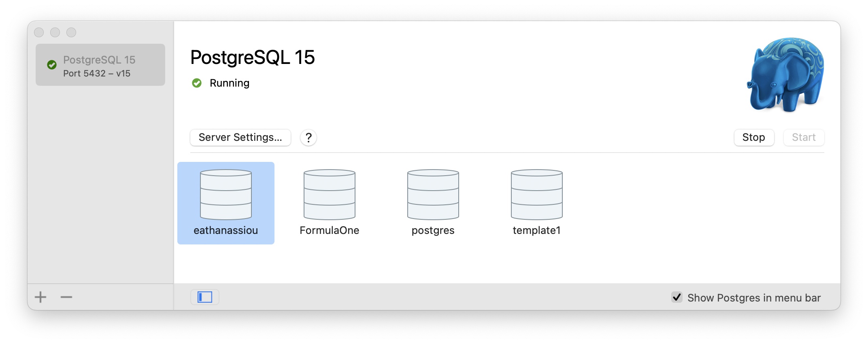Stop the running PostgreSQL server
Image resolution: width=868 pixels, height=344 pixels.
pyautogui.click(x=753, y=138)
